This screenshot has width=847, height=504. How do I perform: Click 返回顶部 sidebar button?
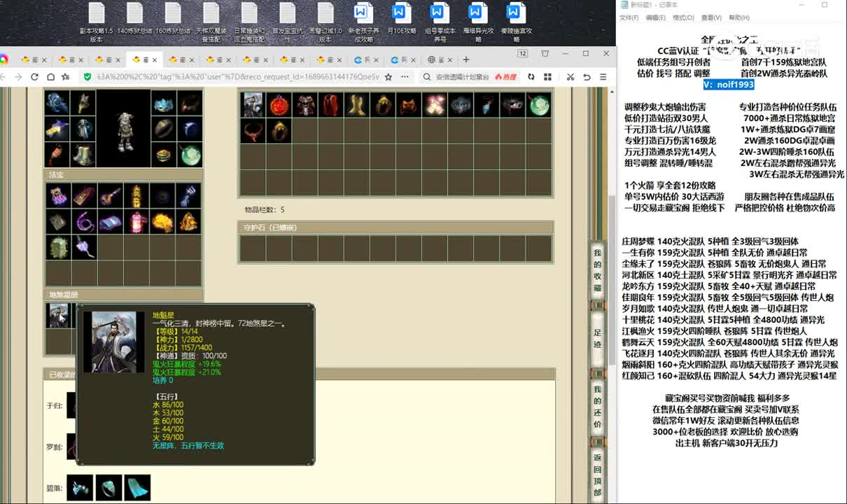coord(597,475)
